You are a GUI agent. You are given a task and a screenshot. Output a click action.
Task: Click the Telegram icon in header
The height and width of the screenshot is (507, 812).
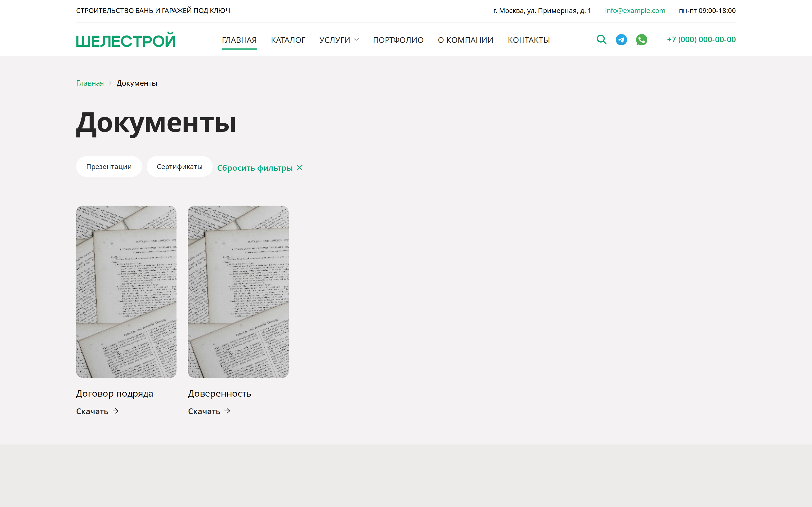coord(621,39)
